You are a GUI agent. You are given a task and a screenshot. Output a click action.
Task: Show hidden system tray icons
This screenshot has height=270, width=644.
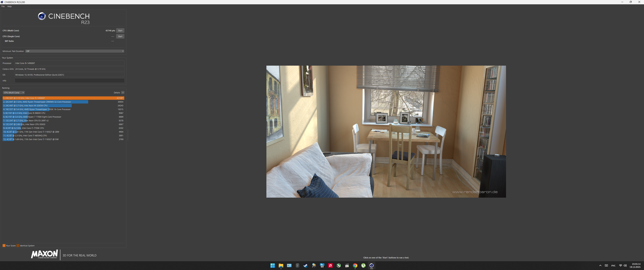pos(600,265)
